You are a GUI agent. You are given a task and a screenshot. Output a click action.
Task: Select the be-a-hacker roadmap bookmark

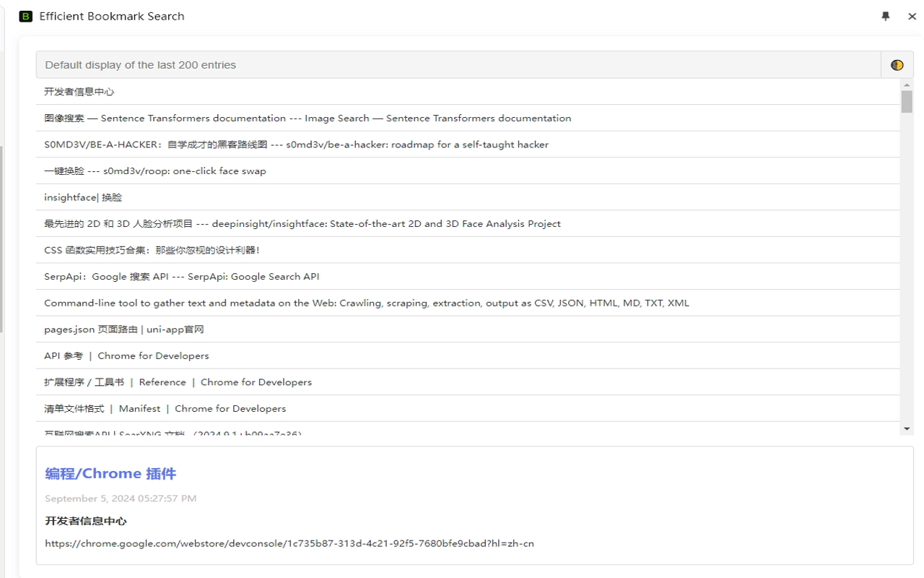296,144
